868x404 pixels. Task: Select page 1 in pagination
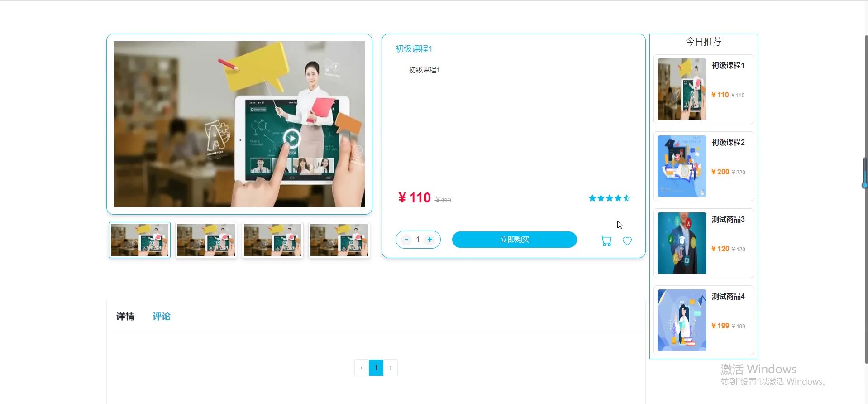[x=376, y=368]
